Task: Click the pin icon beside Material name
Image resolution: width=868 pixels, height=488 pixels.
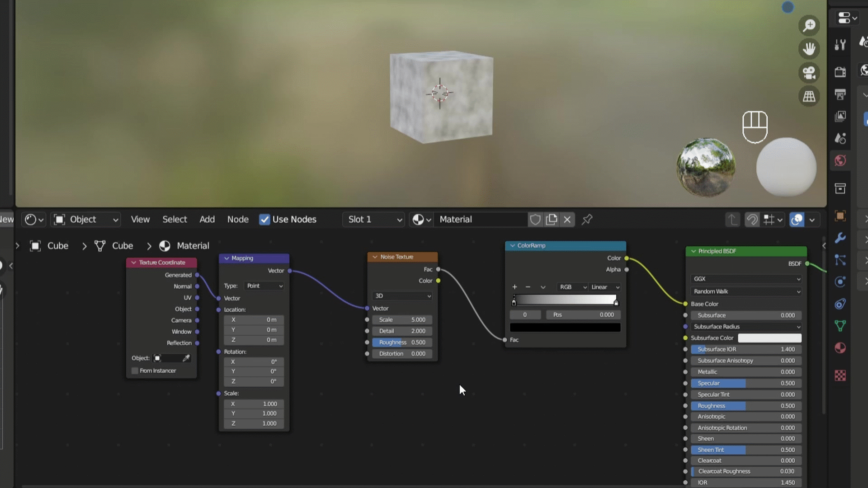Action: coord(587,220)
